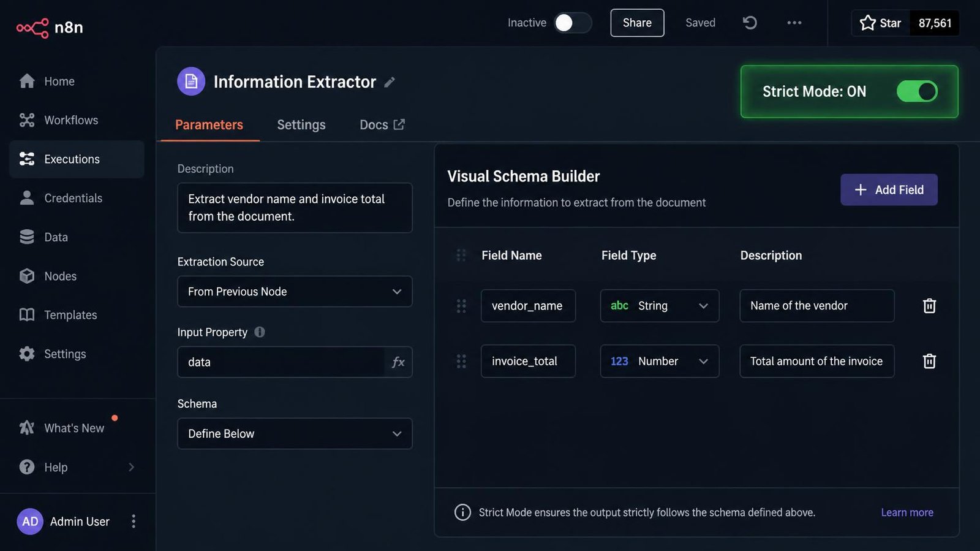Click the Add Field button
The image size is (980, 551).
pyautogui.click(x=889, y=190)
